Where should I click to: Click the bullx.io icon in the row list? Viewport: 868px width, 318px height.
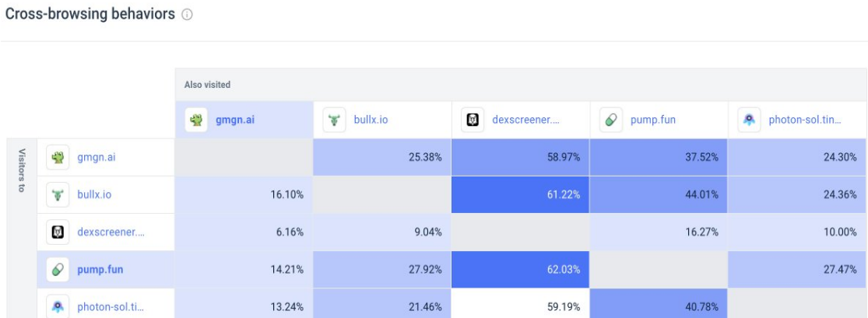(x=58, y=194)
